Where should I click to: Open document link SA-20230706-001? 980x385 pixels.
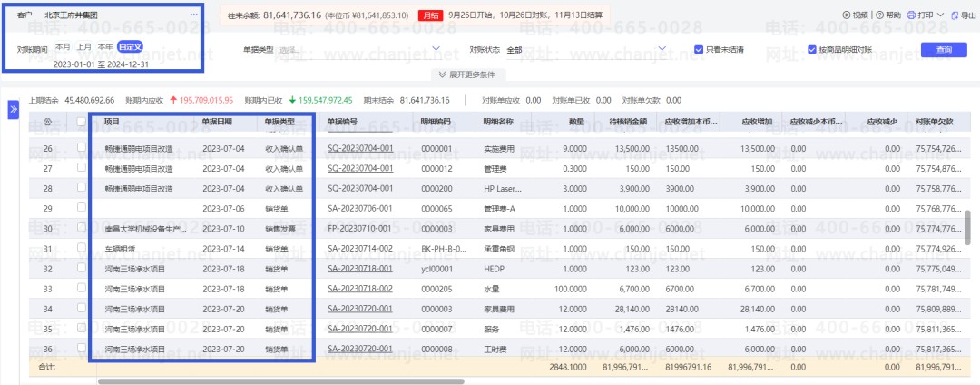click(x=360, y=208)
